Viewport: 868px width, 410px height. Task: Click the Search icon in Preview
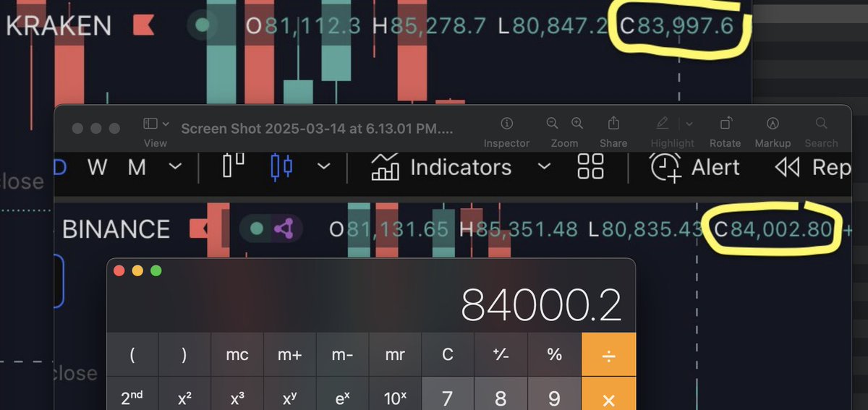pos(821,123)
